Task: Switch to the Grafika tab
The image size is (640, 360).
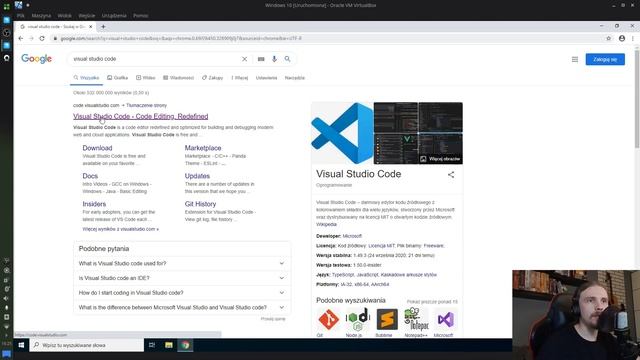Action: 118,78
